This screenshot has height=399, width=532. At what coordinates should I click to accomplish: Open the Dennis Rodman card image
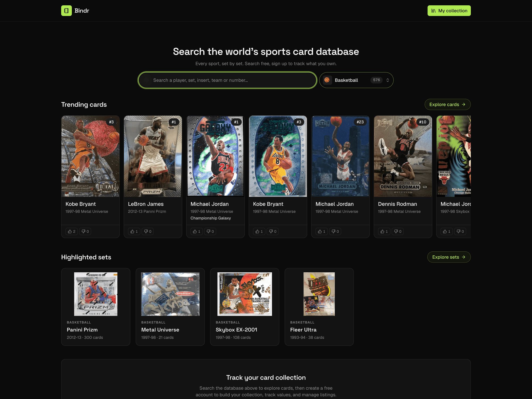(x=403, y=156)
